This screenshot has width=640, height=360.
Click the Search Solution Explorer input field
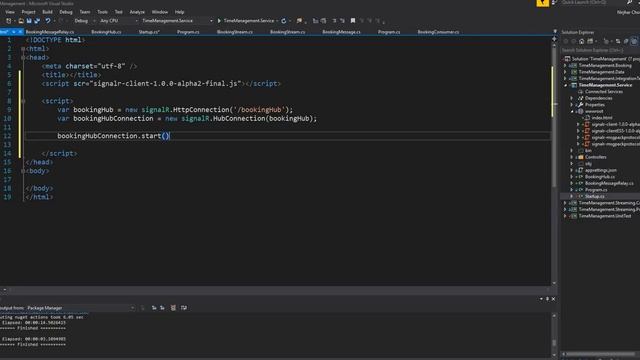pyautogui.click(x=600, y=50)
